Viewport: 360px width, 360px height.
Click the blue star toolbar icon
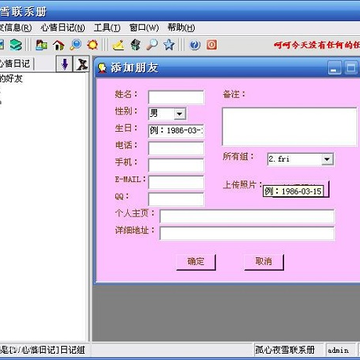coord(169,44)
